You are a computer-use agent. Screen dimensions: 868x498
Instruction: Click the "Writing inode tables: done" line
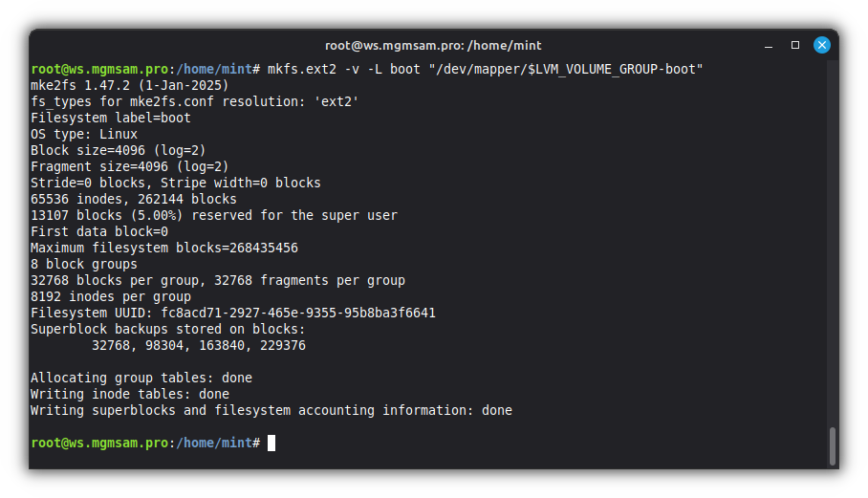point(129,394)
